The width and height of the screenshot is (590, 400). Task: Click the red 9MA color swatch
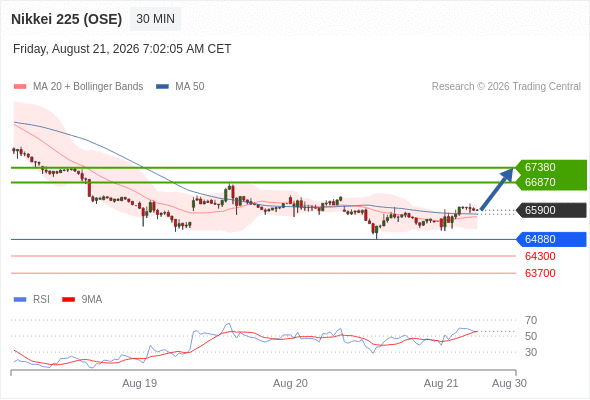[x=68, y=300]
